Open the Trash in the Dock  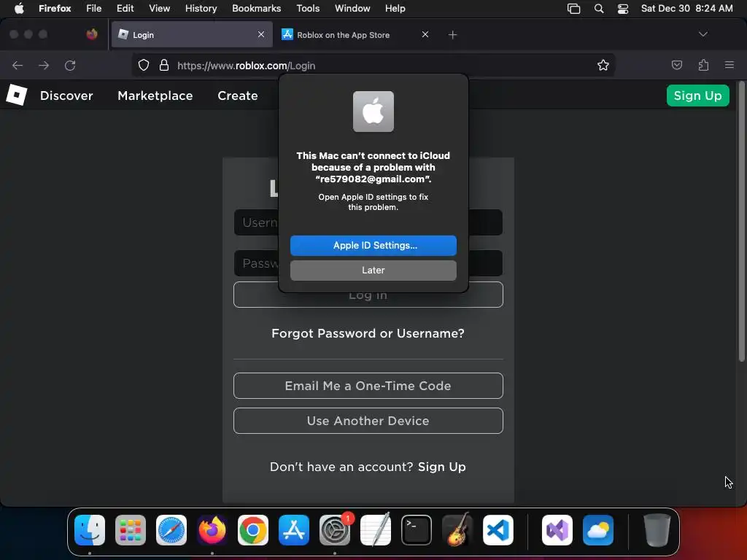tap(657, 530)
